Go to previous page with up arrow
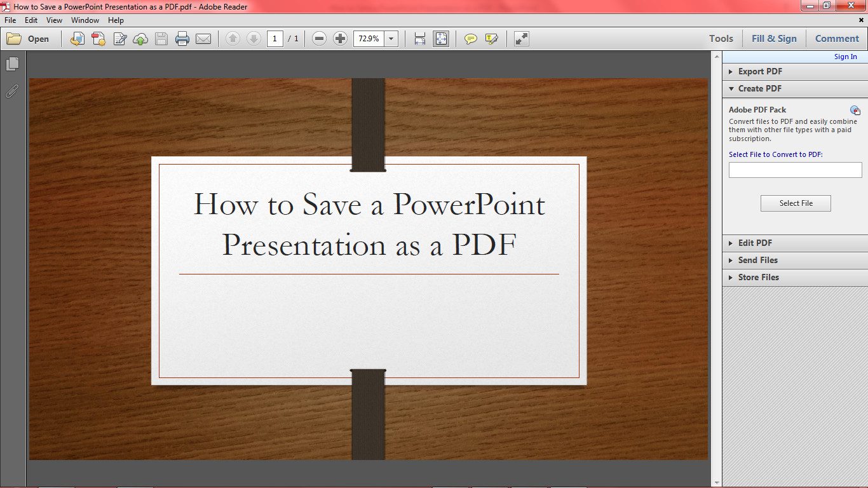Viewport: 868px width, 488px height. tap(233, 39)
